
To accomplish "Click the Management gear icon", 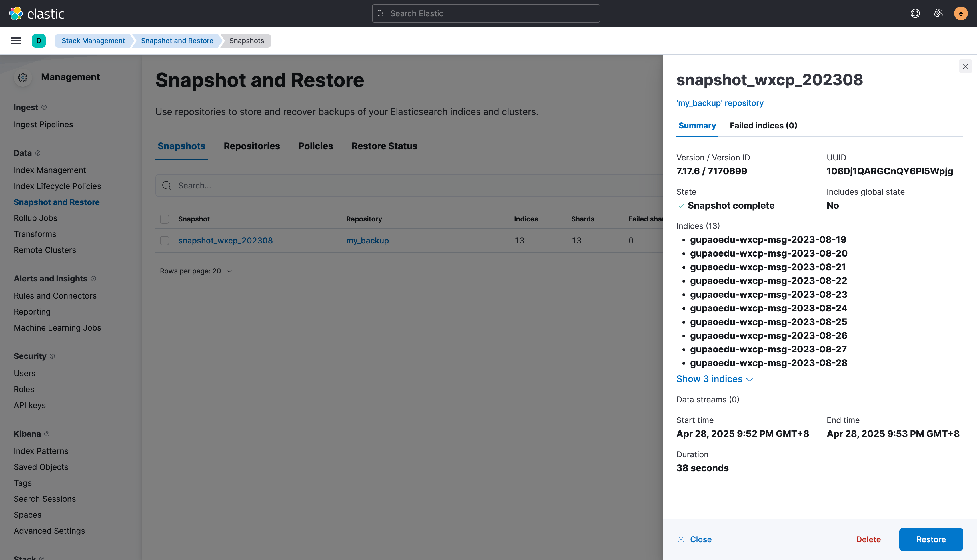I will [23, 77].
